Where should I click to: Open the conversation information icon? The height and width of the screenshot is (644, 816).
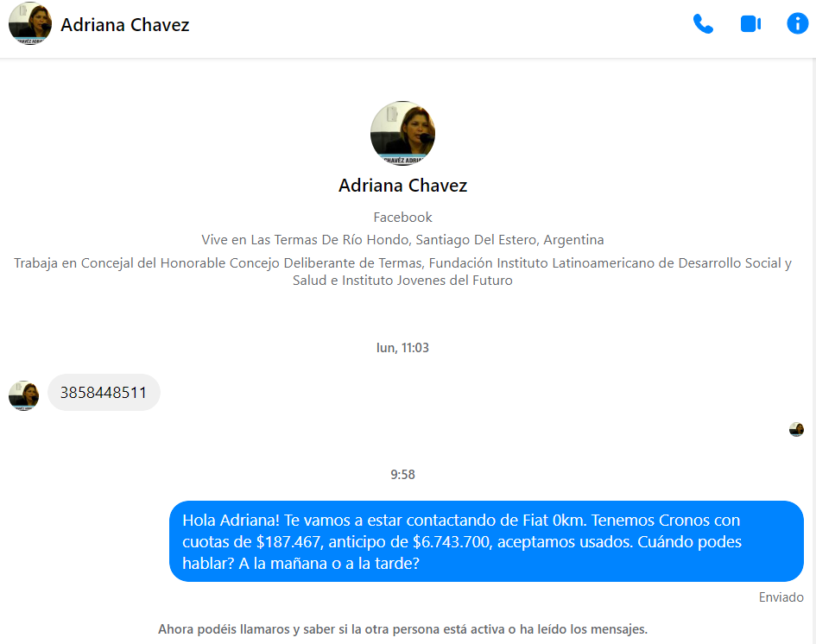tap(797, 24)
